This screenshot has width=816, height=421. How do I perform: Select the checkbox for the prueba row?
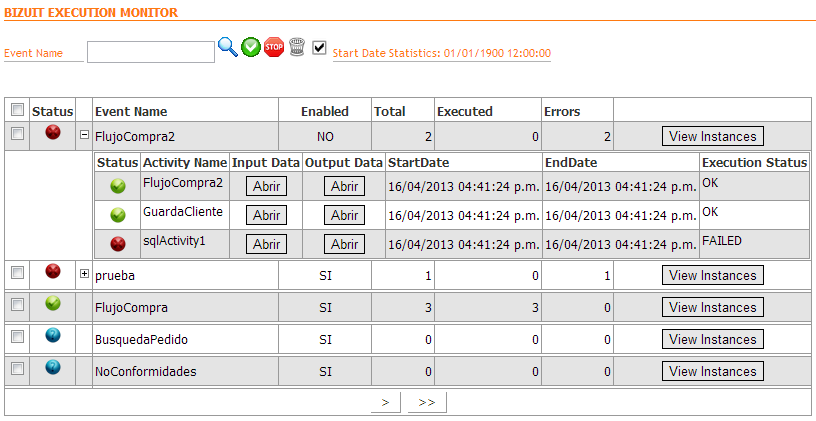pyautogui.click(x=17, y=273)
